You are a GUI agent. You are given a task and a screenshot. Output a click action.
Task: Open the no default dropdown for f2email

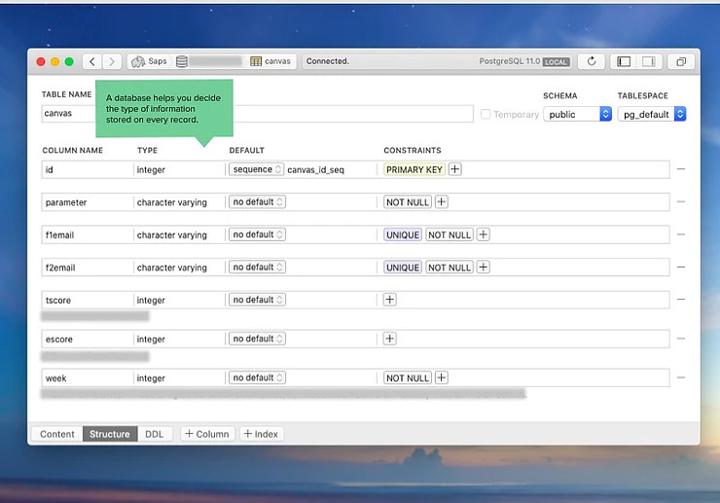(x=257, y=267)
